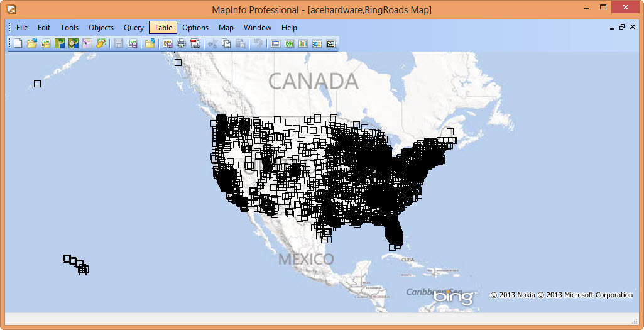The width and height of the screenshot is (644, 330).
Task: Open a New Layout window icon
Action: click(317, 43)
